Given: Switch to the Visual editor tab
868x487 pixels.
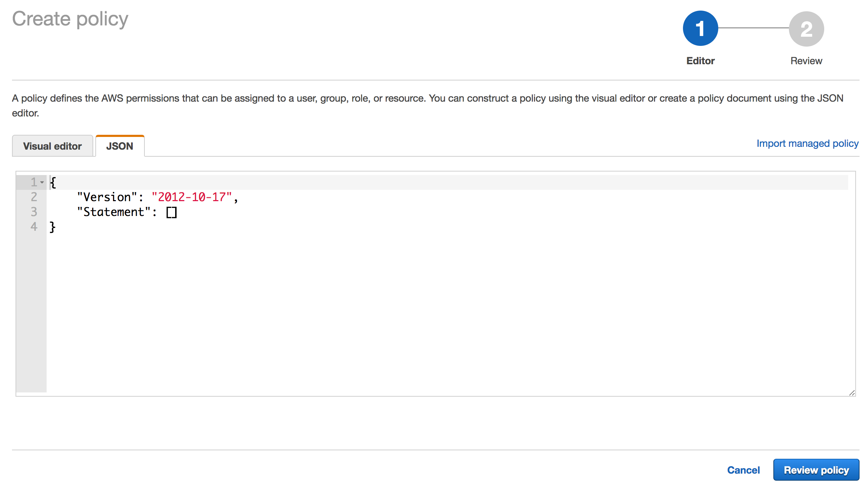Looking at the screenshot, I should tap(52, 146).
